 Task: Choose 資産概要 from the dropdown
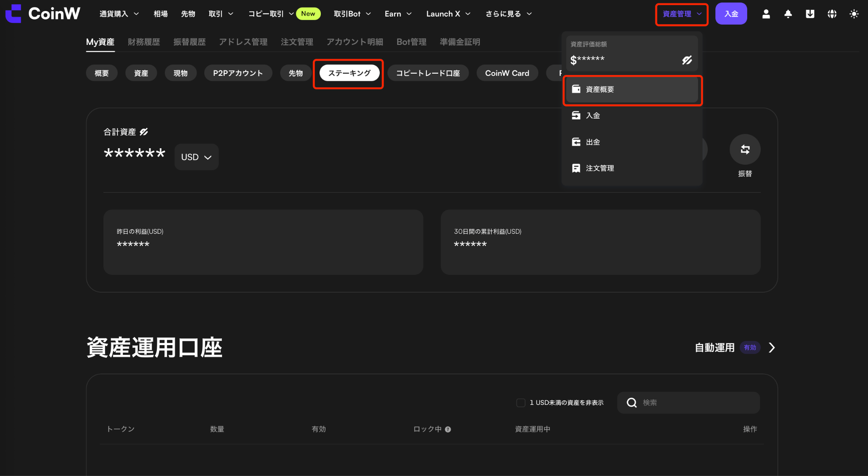pos(632,89)
